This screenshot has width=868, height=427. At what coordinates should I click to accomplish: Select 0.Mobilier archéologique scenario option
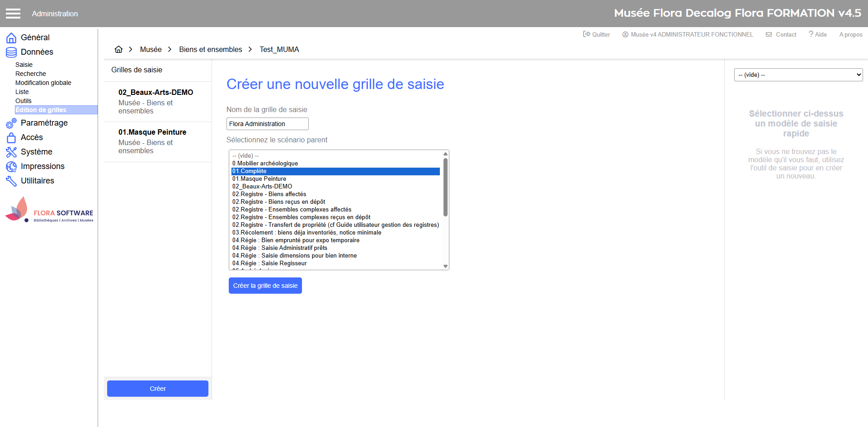265,164
